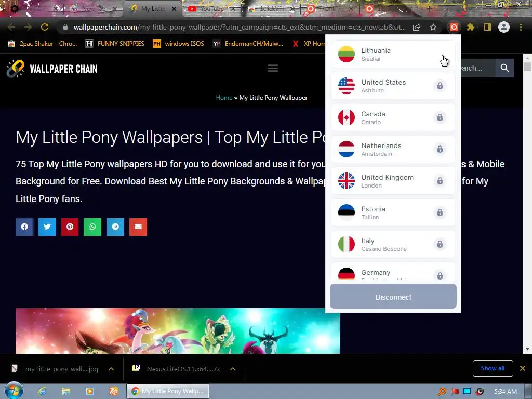This screenshot has width=532, height=399.
Task: Open the Nexus.LiteOS.11.x64 7z download
Action: [178, 369]
